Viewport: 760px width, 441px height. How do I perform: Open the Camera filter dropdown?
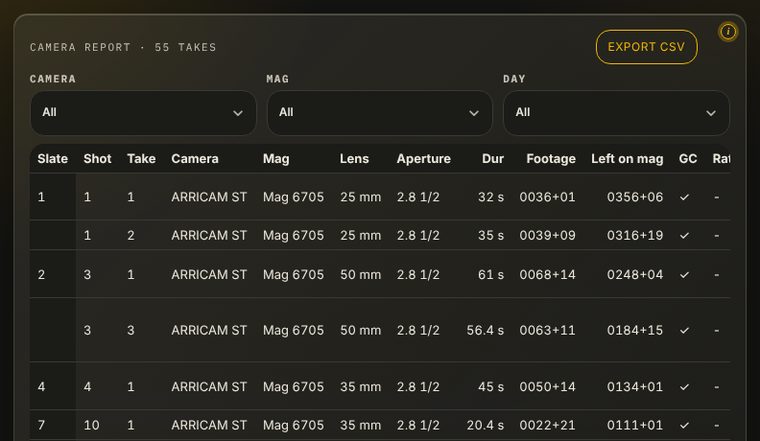pyautogui.click(x=143, y=113)
